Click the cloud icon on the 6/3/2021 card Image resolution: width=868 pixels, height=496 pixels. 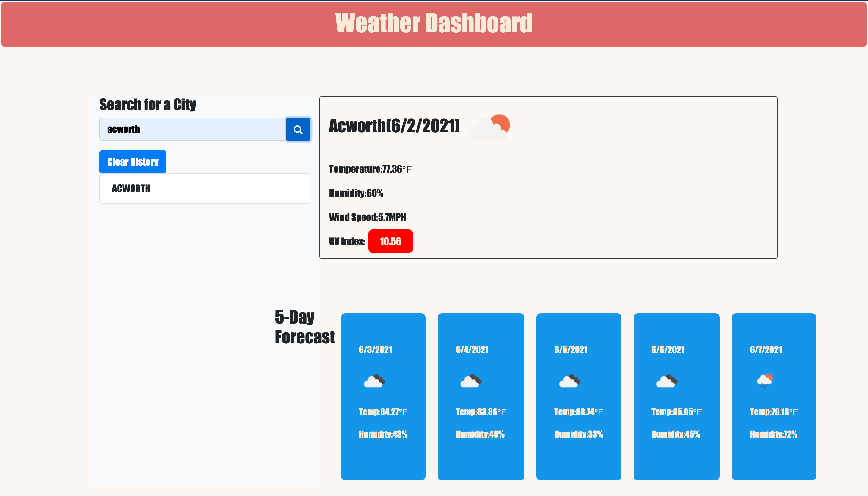375,381
